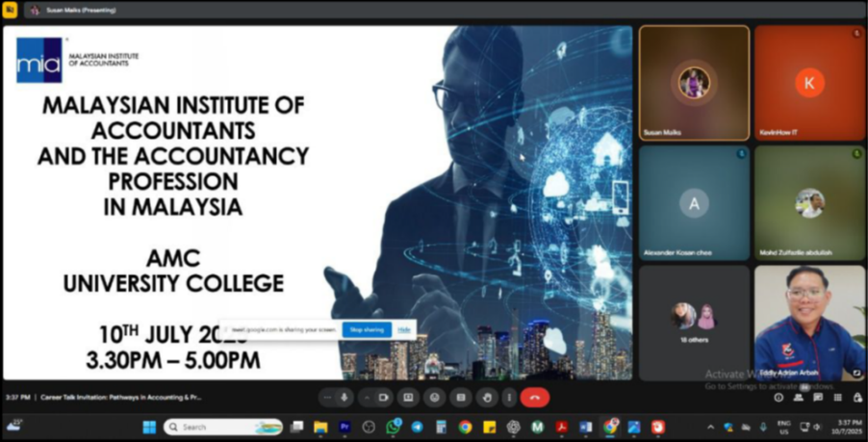Image resolution: width=868 pixels, height=442 pixels.
Task: Click the present screen button
Action: coord(408,397)
